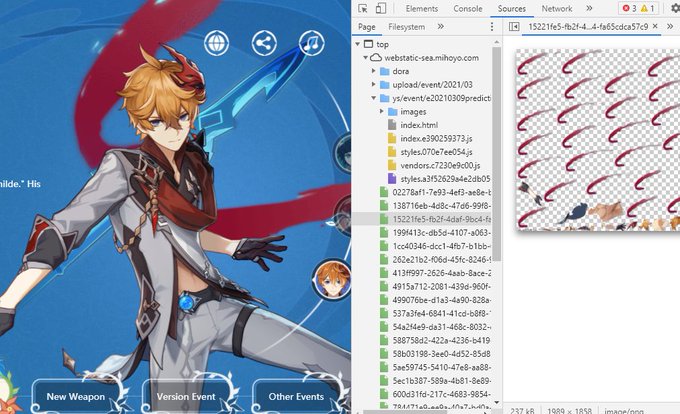Click the Other Events button

pos(296,396)
